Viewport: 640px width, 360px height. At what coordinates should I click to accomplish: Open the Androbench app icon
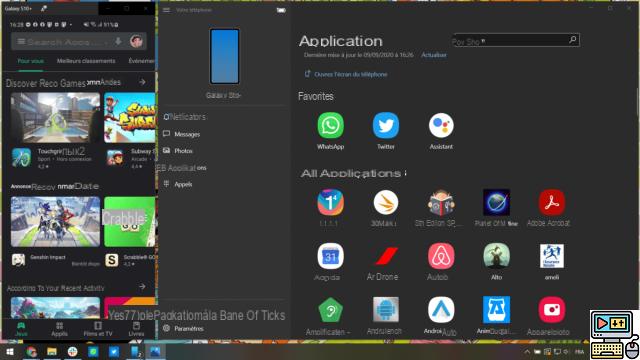click(x=386, y=310)
